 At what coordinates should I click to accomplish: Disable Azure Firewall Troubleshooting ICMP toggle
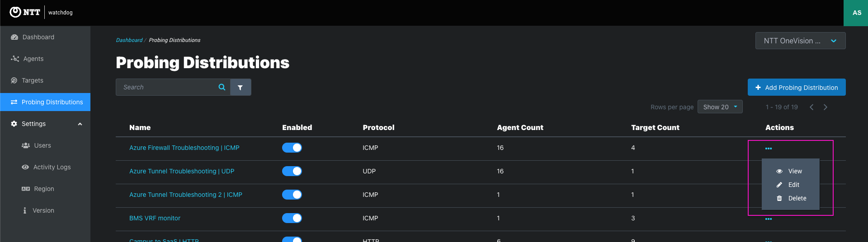coord(292,148)
